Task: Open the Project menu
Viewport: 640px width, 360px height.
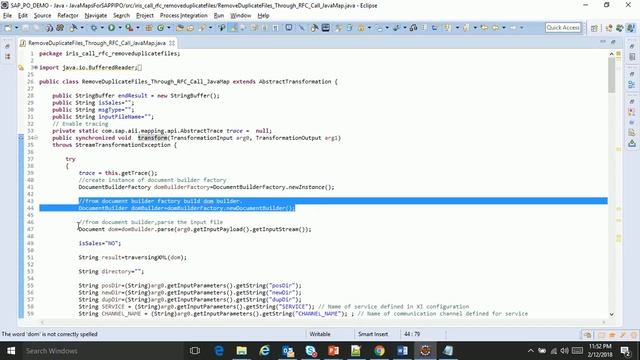Action: [145, 16]
